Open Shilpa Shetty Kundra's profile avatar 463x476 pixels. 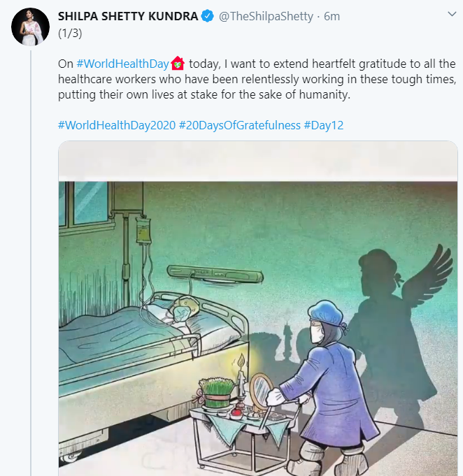pos(29,28)
